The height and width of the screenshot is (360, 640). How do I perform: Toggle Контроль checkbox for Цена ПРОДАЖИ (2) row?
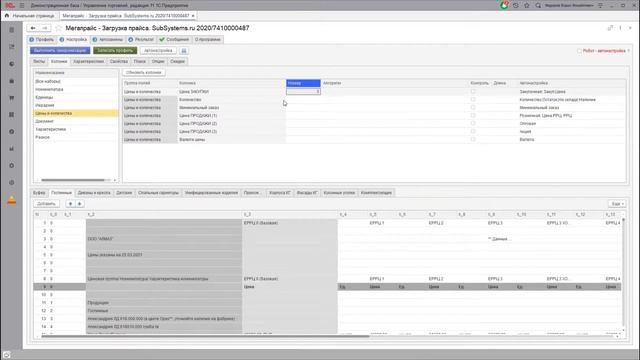473,123
